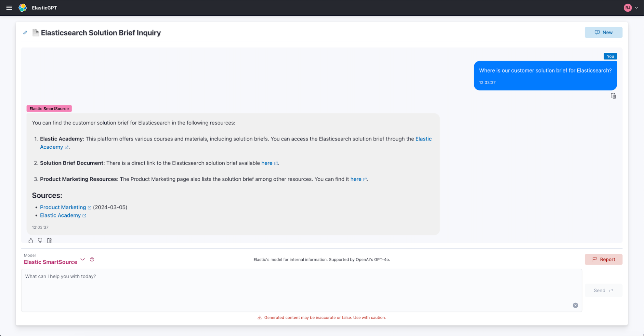Click the thumbs down icon
This screenshot has width=644, height=336.
(x=40, y=241)
